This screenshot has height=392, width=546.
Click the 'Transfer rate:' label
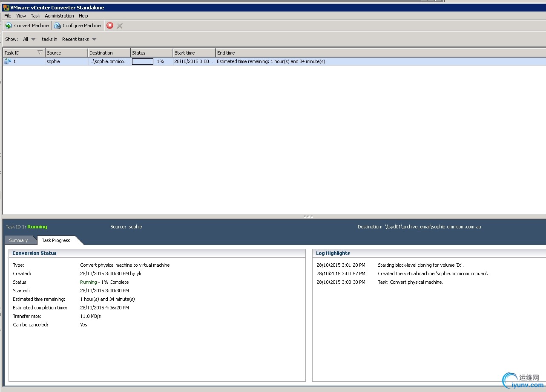click(x=27, y=316)
